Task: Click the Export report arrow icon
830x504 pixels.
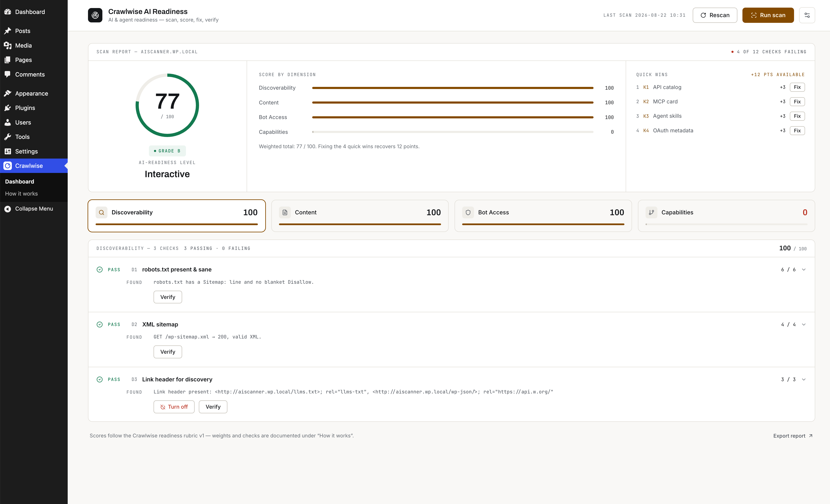Action: 811,436
